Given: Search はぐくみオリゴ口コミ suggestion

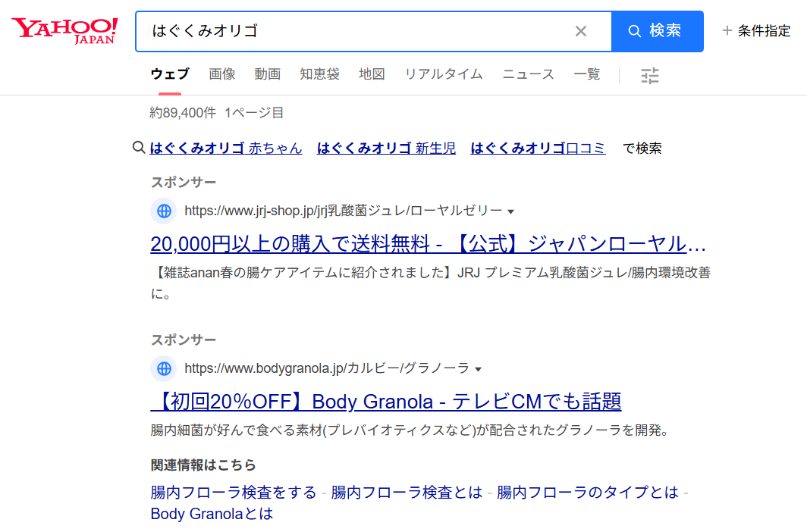Looking at the screenshot, I should [538, 148].
